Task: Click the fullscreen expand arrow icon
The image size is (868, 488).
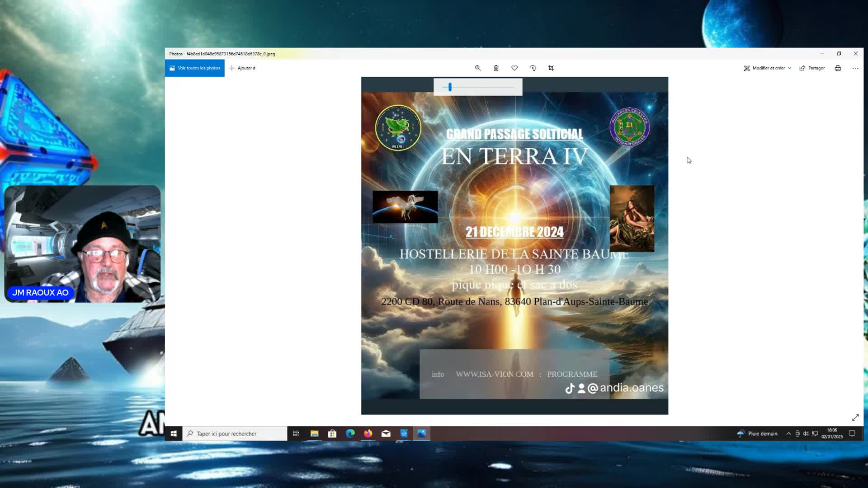Action: pos(855,418)
